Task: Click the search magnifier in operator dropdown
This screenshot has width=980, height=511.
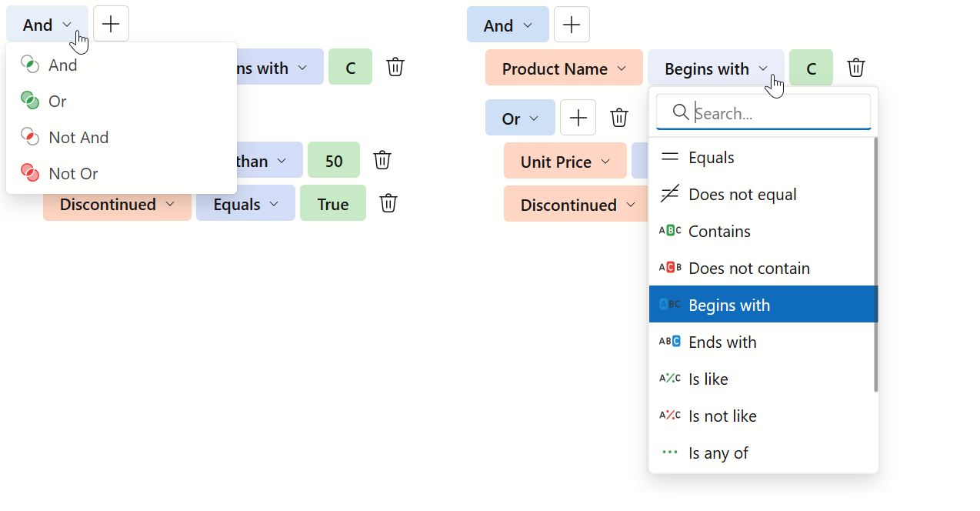Action: (681, 112)
